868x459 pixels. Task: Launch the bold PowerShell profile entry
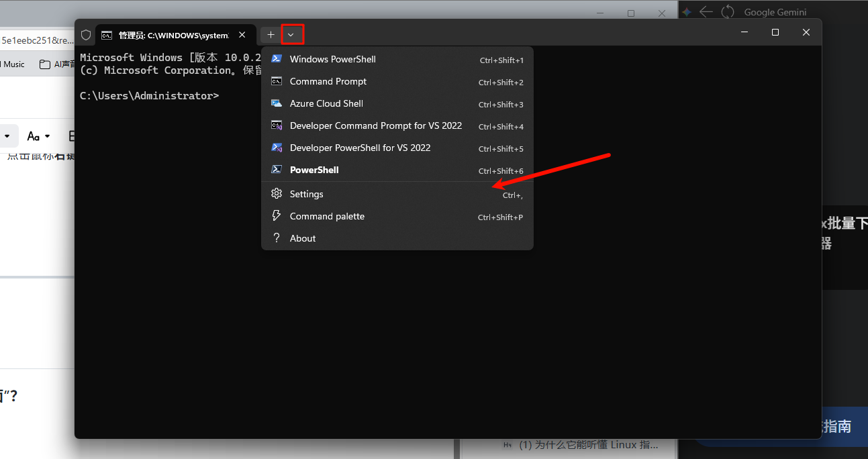pyautogui.click(x=314, y=170)
